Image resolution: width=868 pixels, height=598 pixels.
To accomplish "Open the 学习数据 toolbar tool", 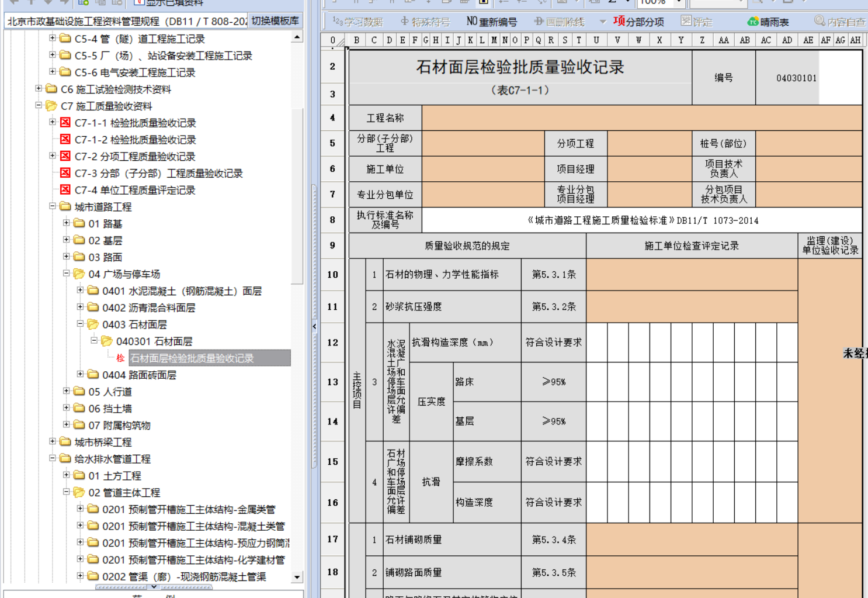I will click(x=357, y=22).
